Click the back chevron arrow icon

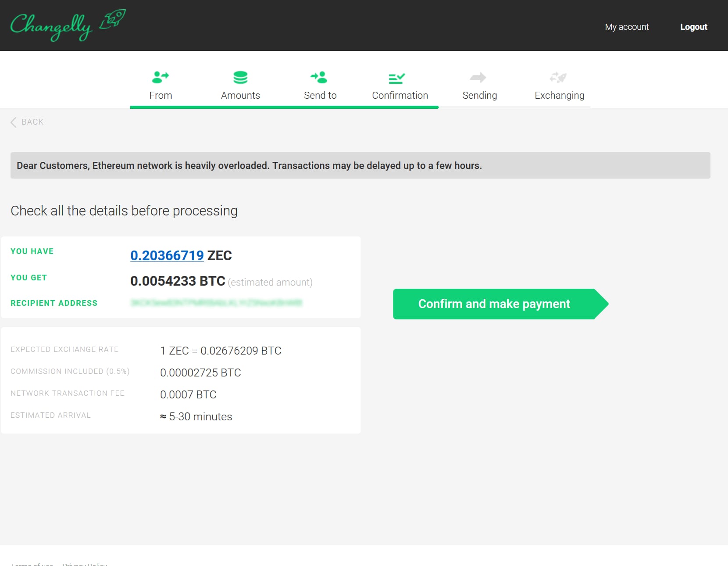[14, 122]
